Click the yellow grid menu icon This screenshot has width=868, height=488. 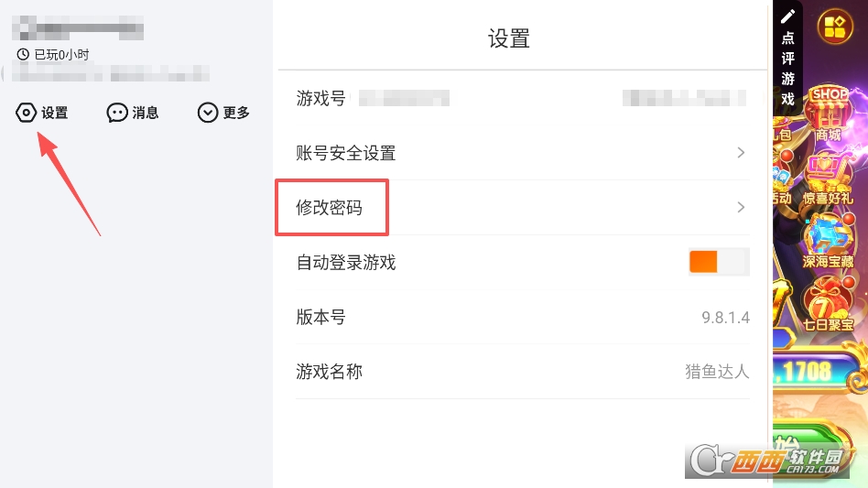point(834,27)
